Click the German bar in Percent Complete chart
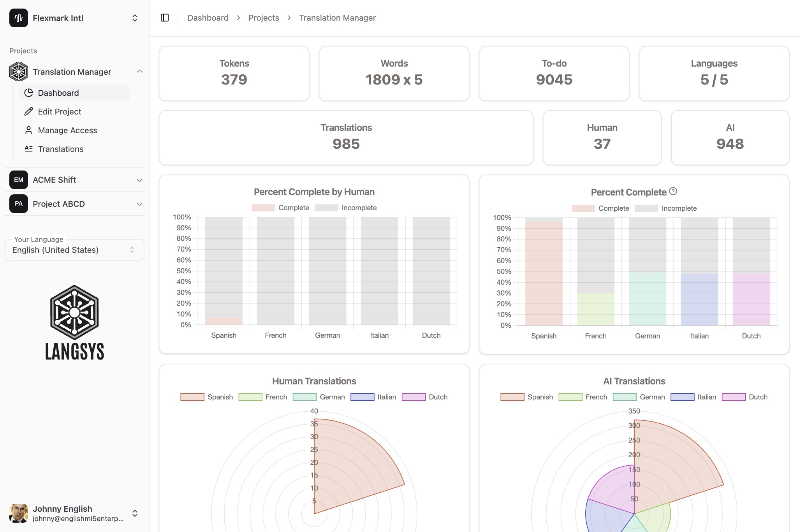Screen dimensions: 799x532 click(x=648, y=299)
